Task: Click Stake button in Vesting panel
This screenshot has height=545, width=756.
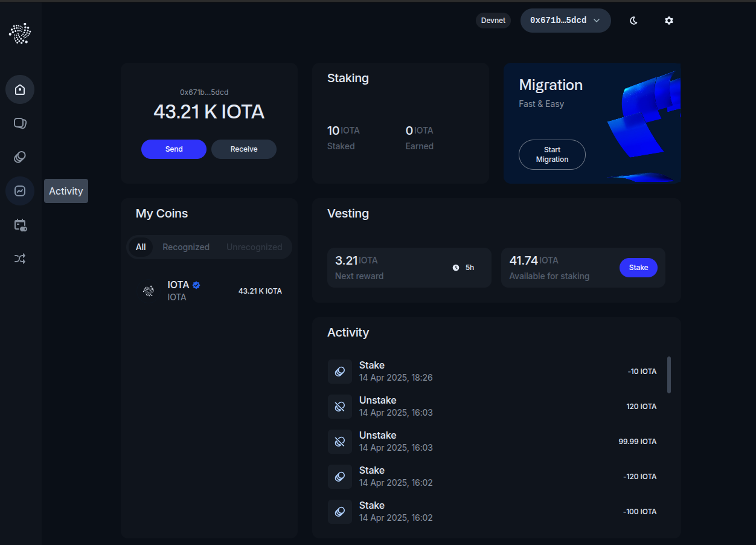Action: tap(638, 268)
